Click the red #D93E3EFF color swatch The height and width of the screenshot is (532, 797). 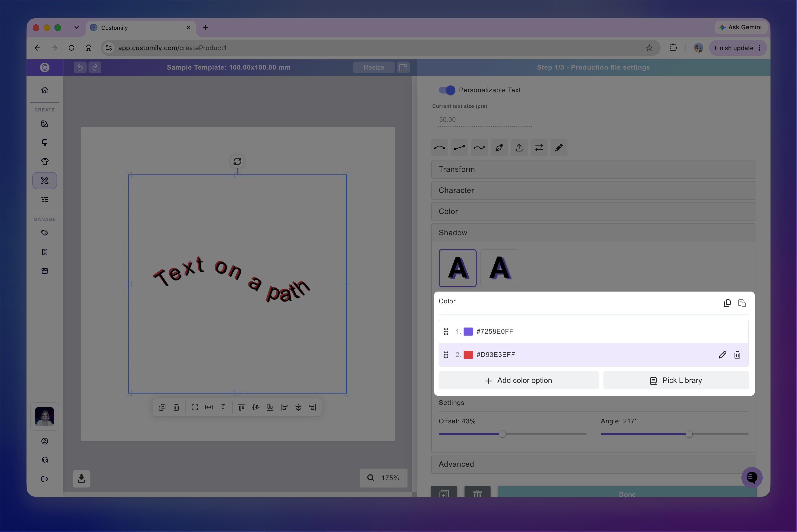pyautogui.click(x=468, y=355)
